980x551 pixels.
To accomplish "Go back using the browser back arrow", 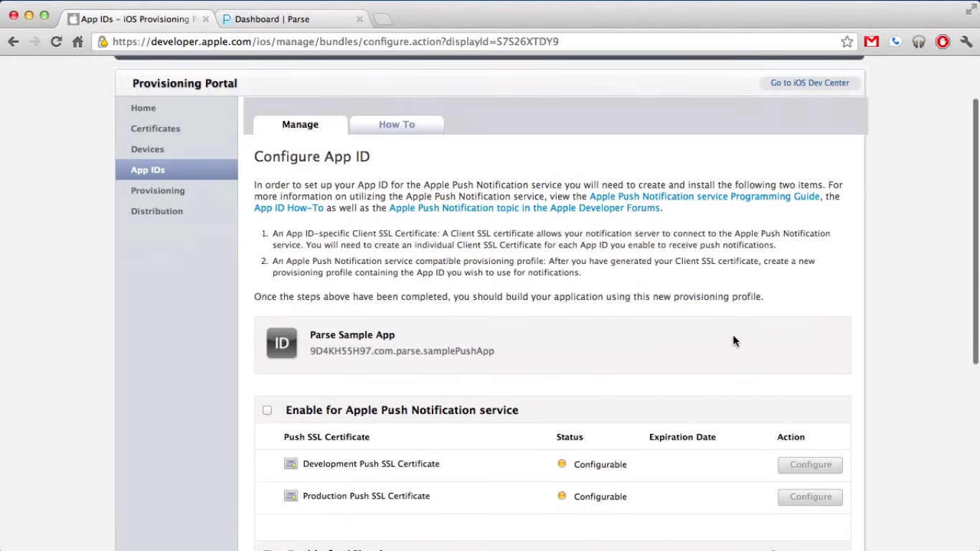I will click(x=13, y=42).
